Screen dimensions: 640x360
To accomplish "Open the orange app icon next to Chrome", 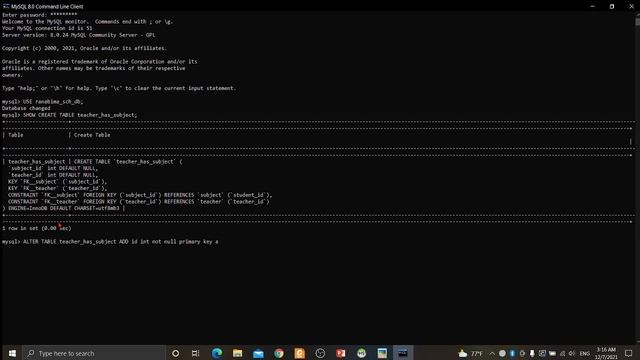I will 300,353.
